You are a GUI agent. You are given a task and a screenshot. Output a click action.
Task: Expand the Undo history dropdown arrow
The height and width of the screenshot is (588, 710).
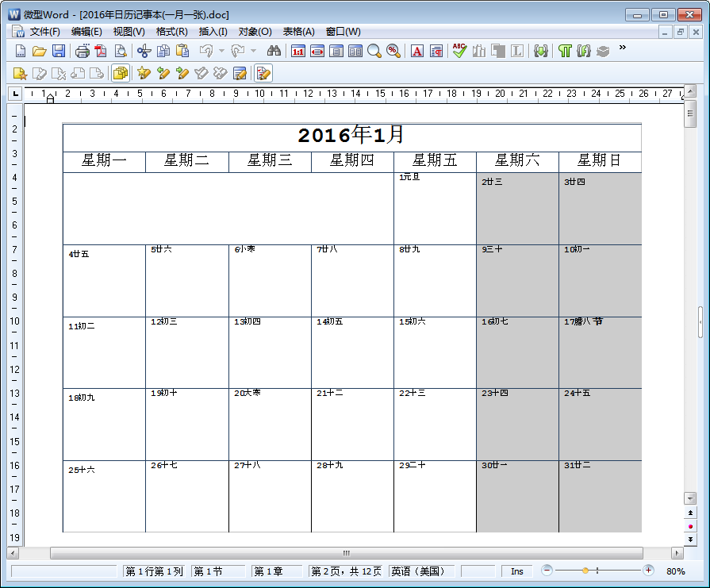point(221,51)
